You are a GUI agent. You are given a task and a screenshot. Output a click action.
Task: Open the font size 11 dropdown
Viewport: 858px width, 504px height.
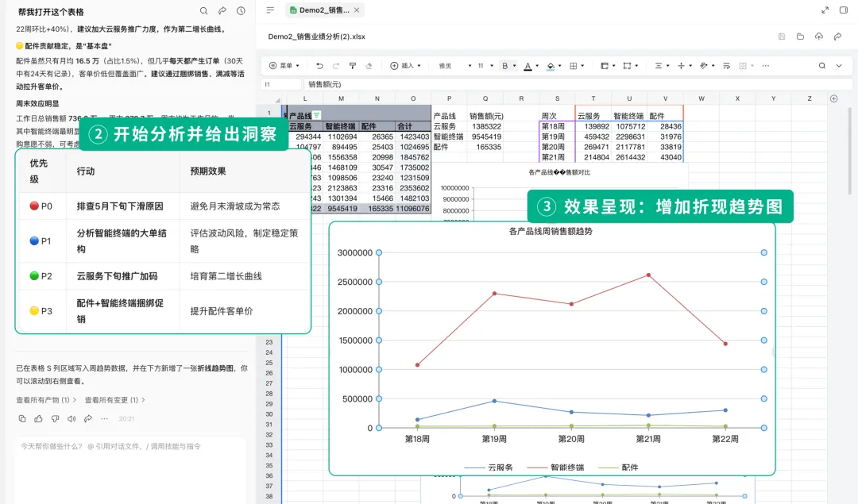485,66
